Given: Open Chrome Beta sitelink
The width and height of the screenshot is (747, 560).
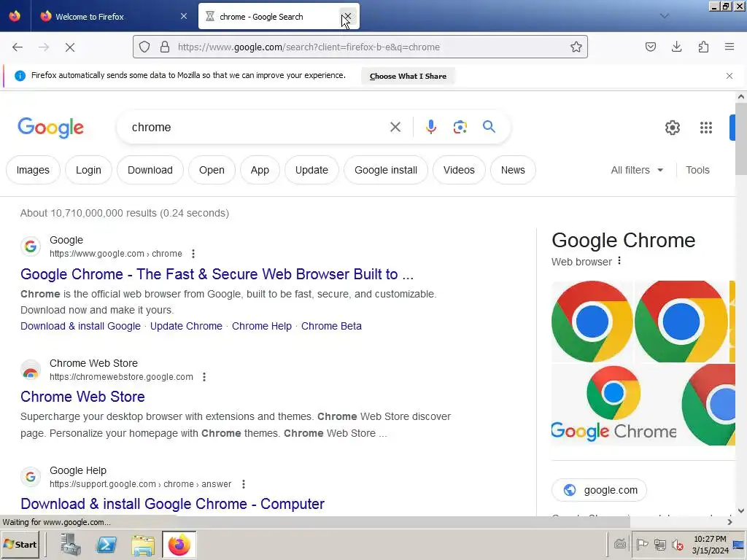Looking at the screenshot, I should (x=331, y=326).
